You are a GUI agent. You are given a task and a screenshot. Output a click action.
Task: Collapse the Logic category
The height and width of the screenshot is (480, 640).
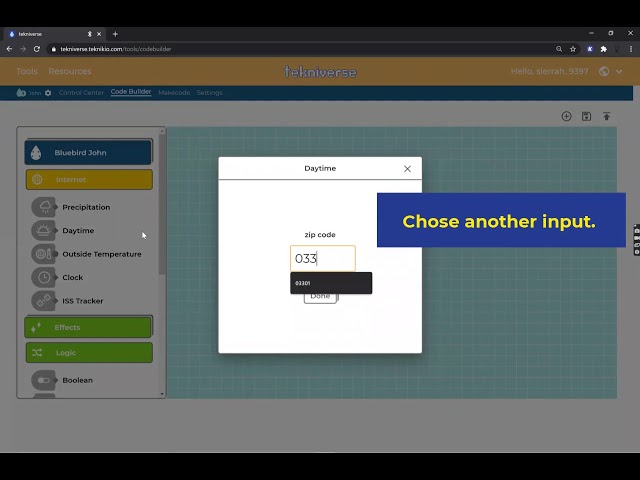(x=89, y=353)
